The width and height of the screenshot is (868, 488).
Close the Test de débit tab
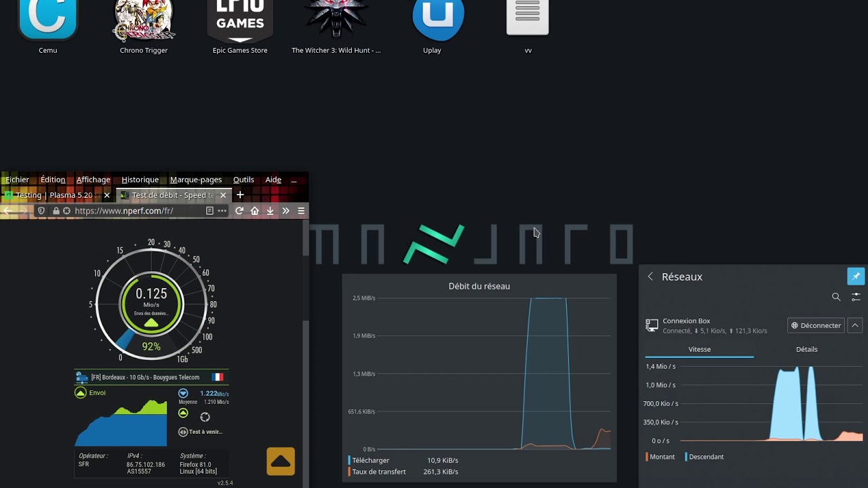pos(223,195)
